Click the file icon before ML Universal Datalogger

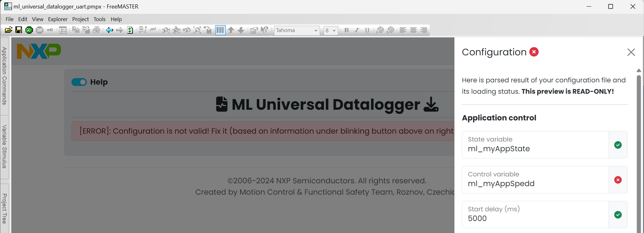point(222,104)
